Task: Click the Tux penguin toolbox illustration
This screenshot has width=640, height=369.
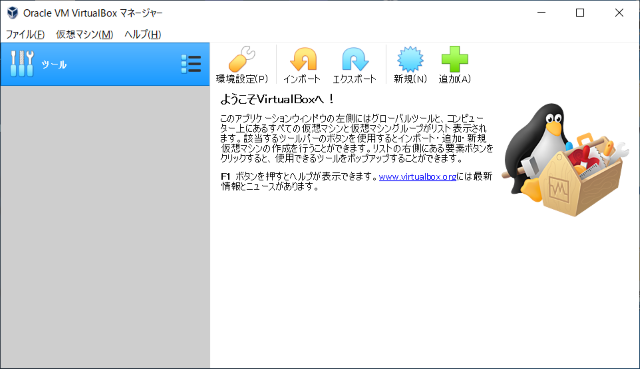Action: pyautogui.click(x=565, y=160)
